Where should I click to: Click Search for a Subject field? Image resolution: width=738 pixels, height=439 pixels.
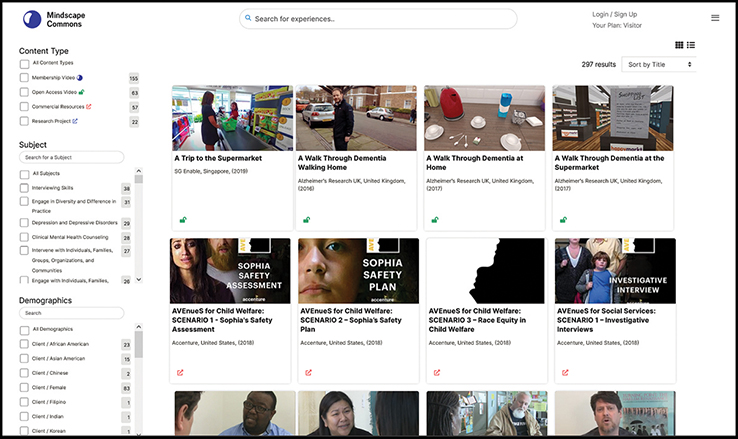[x=72, y=157]
